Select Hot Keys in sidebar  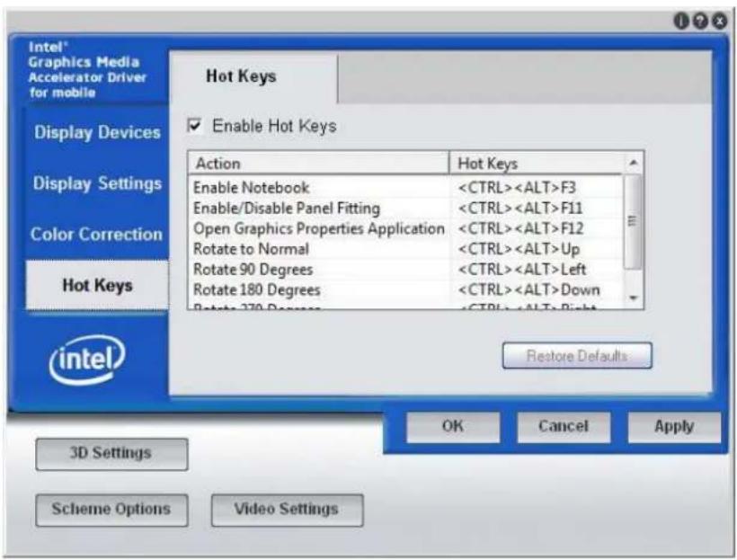point(97,285)
